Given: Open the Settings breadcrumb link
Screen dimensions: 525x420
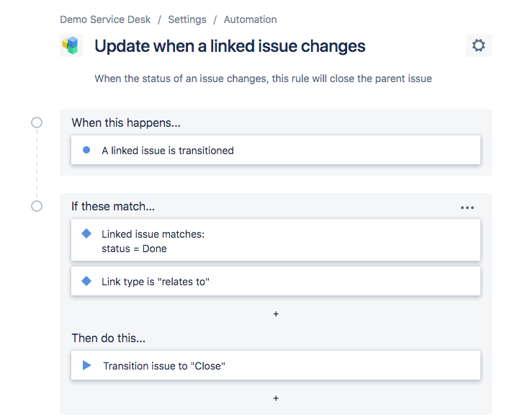Looking at the screenshot, I should [x=187, y=19].
